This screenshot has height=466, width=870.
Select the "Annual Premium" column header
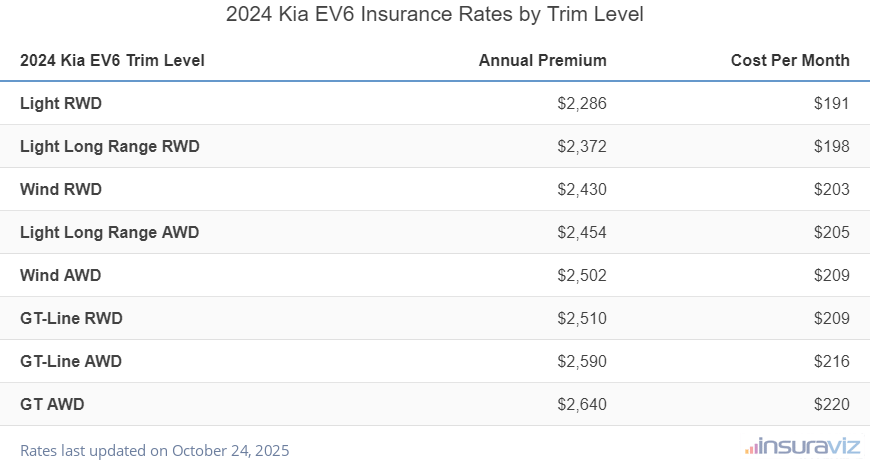[542, 60]
